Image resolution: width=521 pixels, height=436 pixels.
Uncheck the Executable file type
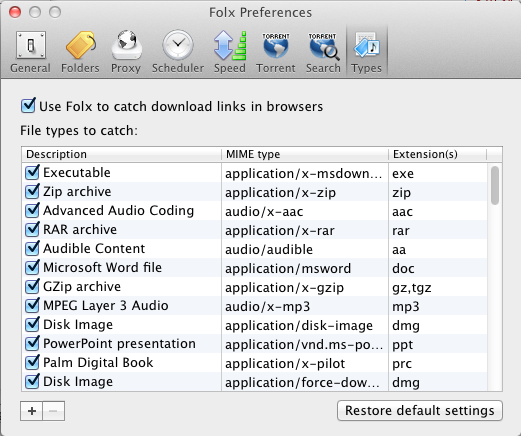coord(32,172)
